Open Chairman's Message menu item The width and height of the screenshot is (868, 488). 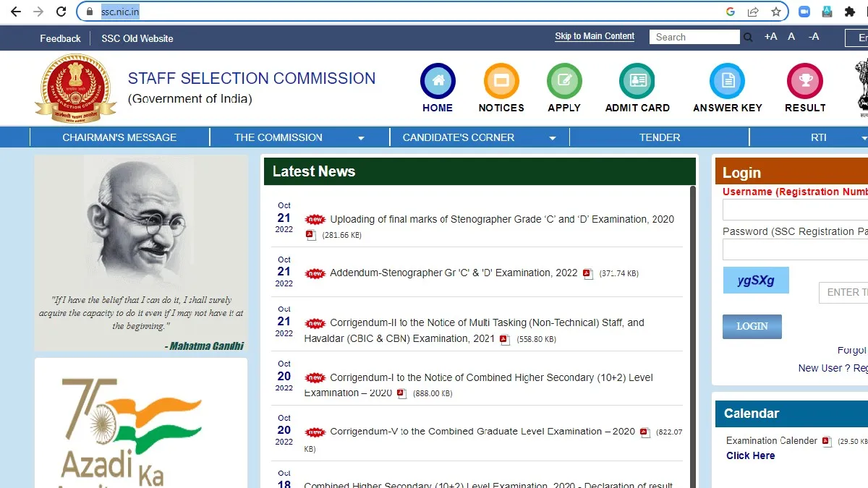(x=119, y=137)
